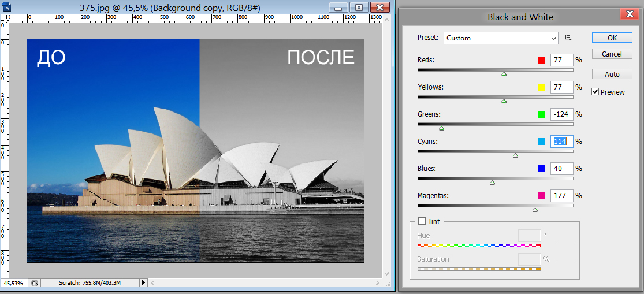Click the Saturation slider bar under Tint
644x294 pixels.
[x=479, y=269]
